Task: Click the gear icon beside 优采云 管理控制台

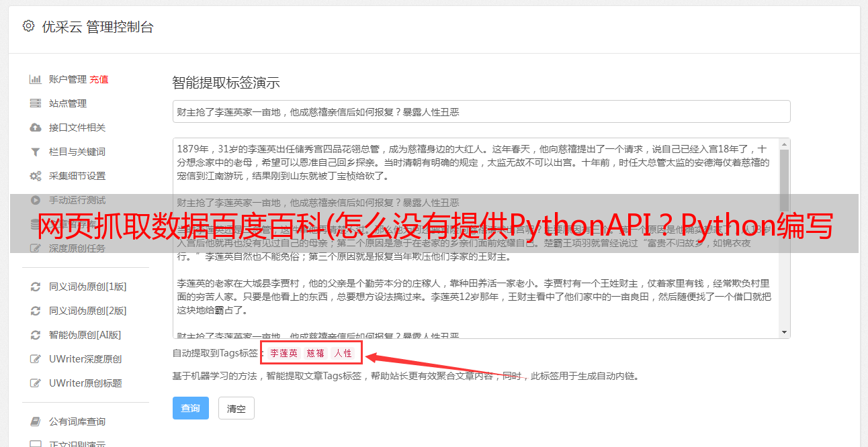Action: pos(28,26)
